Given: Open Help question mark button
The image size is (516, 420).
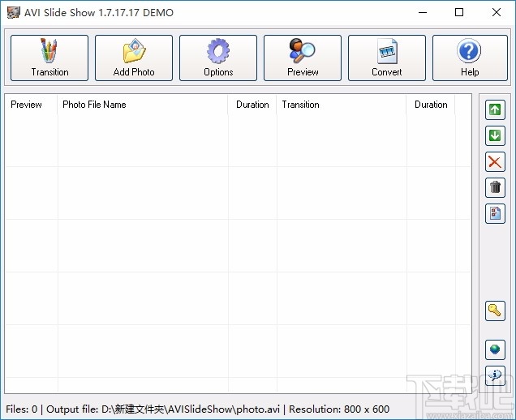Looking at the screenshot, I should (470, 58).
